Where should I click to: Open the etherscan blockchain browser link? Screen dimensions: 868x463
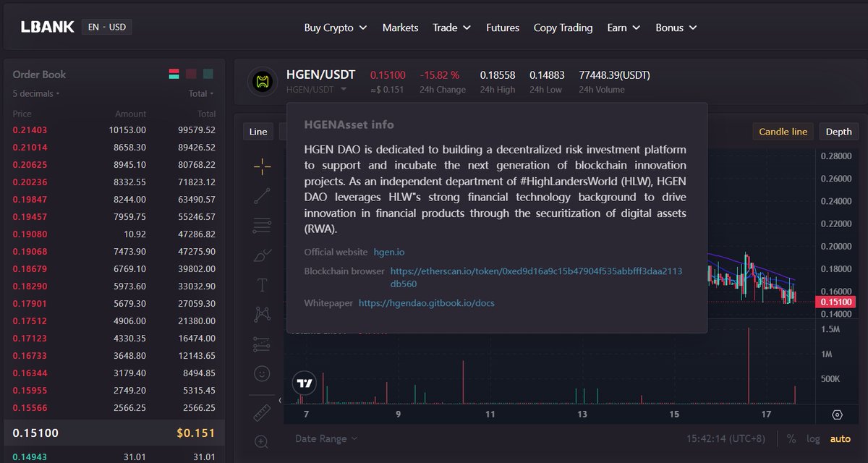tap(536, 278)
